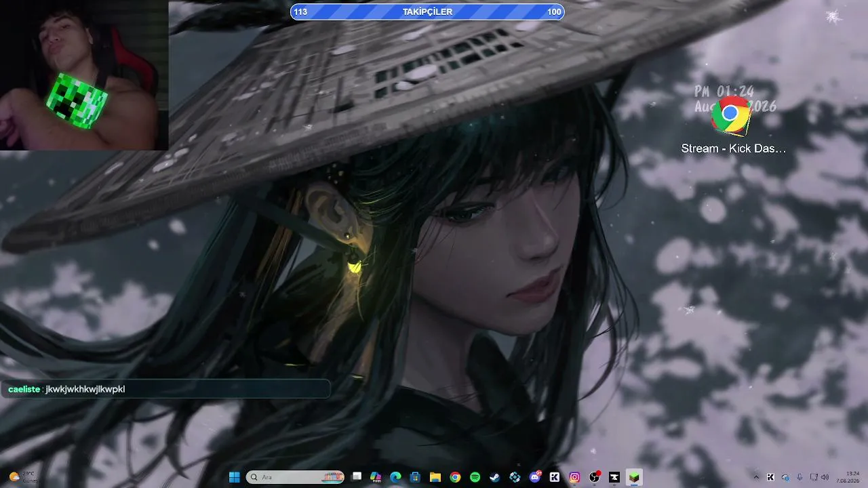868x488 pixels.
Task: Open the Windows Start menu
Action: [x=234, y=477]
